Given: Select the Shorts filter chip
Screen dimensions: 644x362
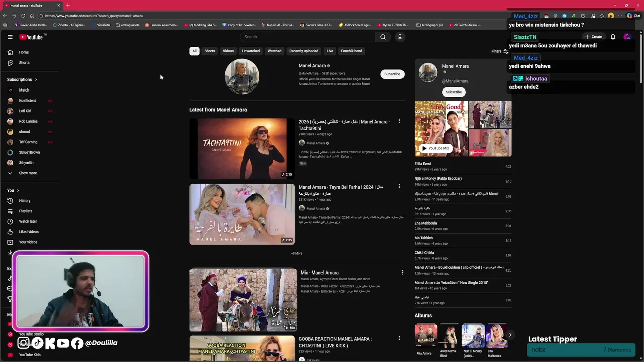Looking at the screenshot, I should click(210, 51).
